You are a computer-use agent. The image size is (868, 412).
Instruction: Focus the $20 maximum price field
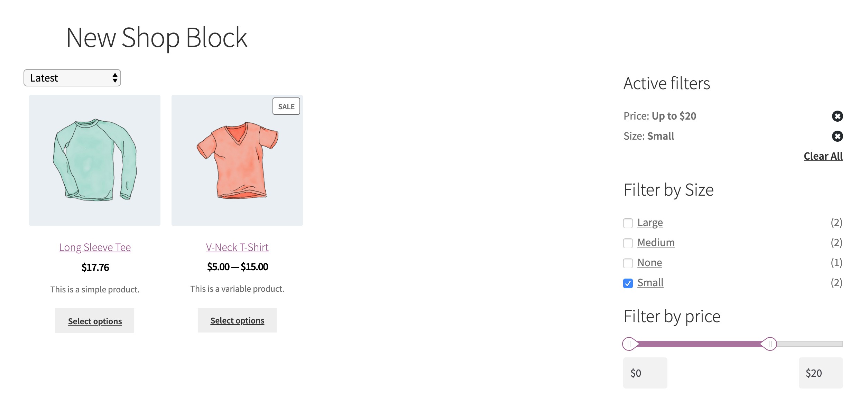(x=821, y=373)
